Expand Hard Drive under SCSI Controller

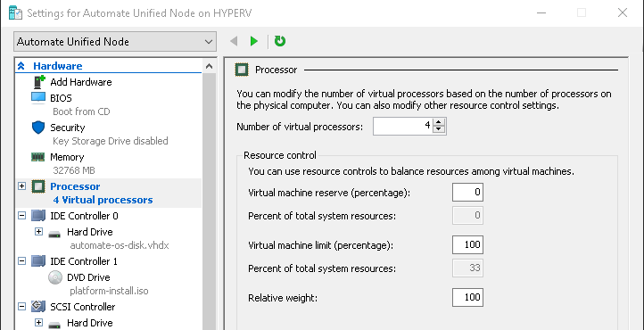click(38, 323)
